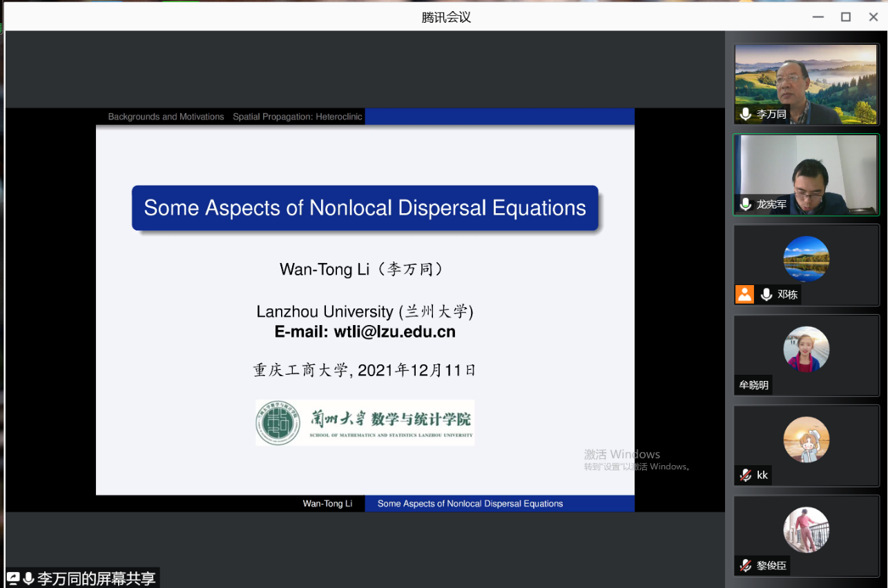Click kk's cartoon avatar
Screen dimensions: 888x588
coord(806,440)
